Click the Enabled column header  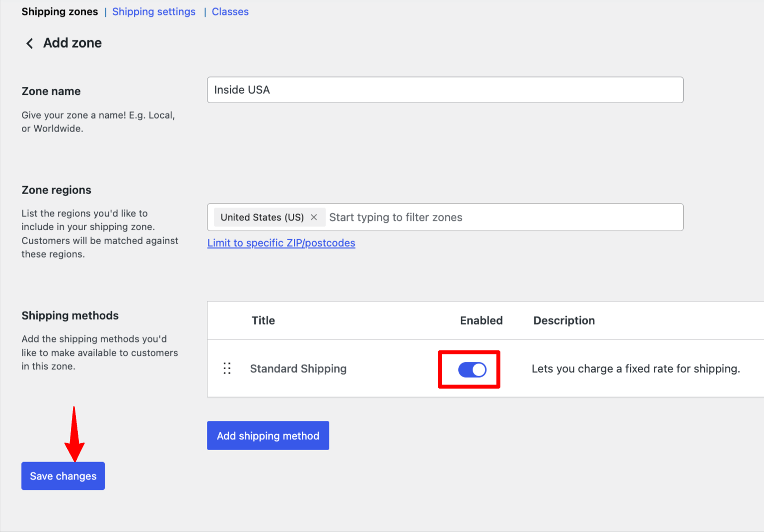point(481,321)
